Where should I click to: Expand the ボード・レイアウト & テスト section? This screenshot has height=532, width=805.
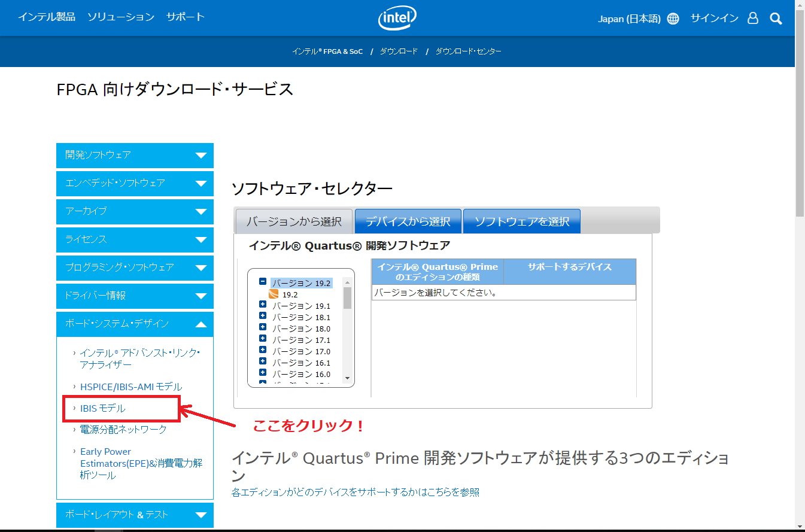(x=135, y=515)
